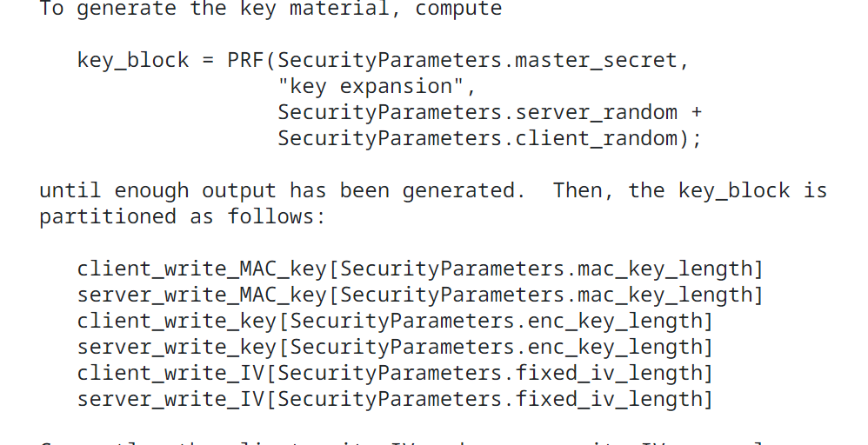The height and width of the screenshot is (445, 868).
Task: Click the "server_write_MAC_key" entry
Action: [x=202, y=295]
